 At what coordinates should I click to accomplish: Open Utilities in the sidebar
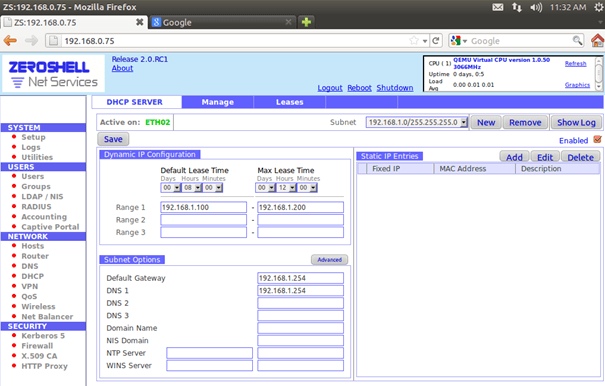point(37,157)
